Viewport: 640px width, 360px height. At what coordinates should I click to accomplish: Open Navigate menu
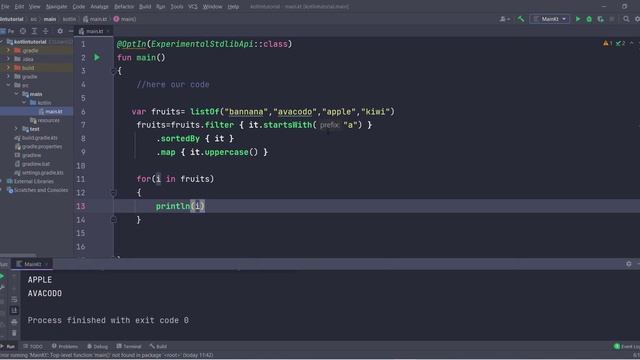[56, 7]
